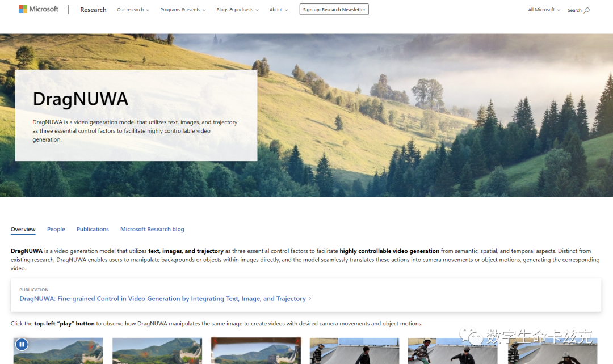The width and height of the screenshot is (613, 364).
Task: Expand the All Microsoft menu
Action: coord(544,10)
